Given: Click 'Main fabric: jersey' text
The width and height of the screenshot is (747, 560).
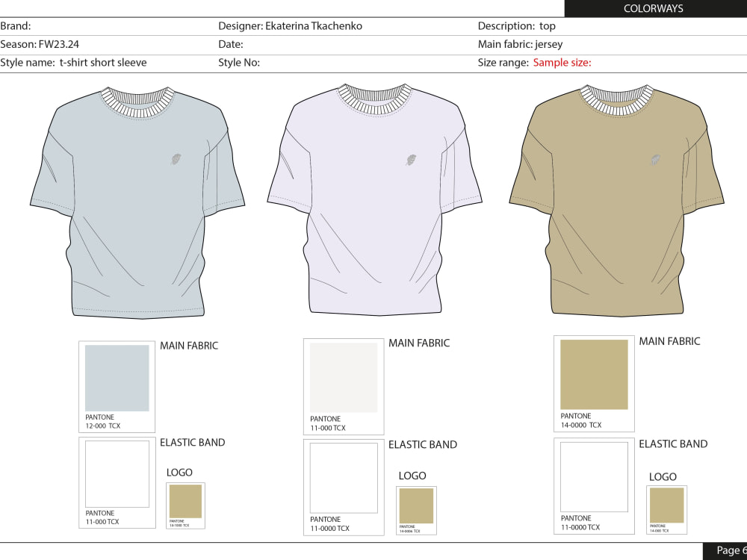Looking at the screenshot, I should 520,44.
